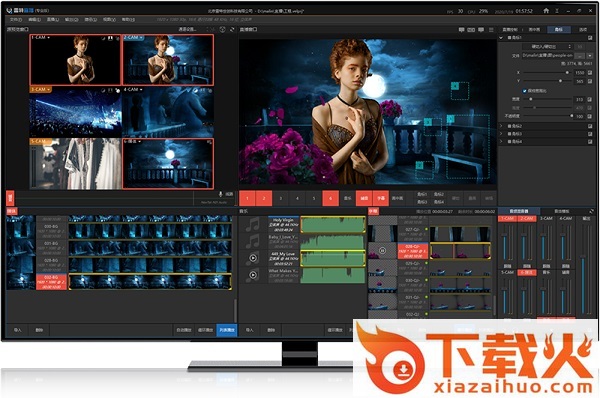The width and height of the screenshot is (600, 398).
Task: Toggle checkbox at right of X slider
Action: point(590,72)
